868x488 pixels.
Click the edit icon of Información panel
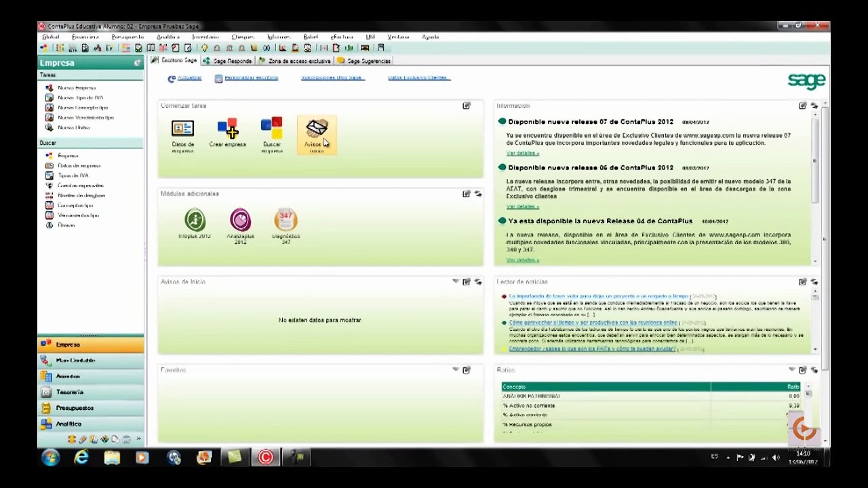pyautogui.click(x=803, y=106)
